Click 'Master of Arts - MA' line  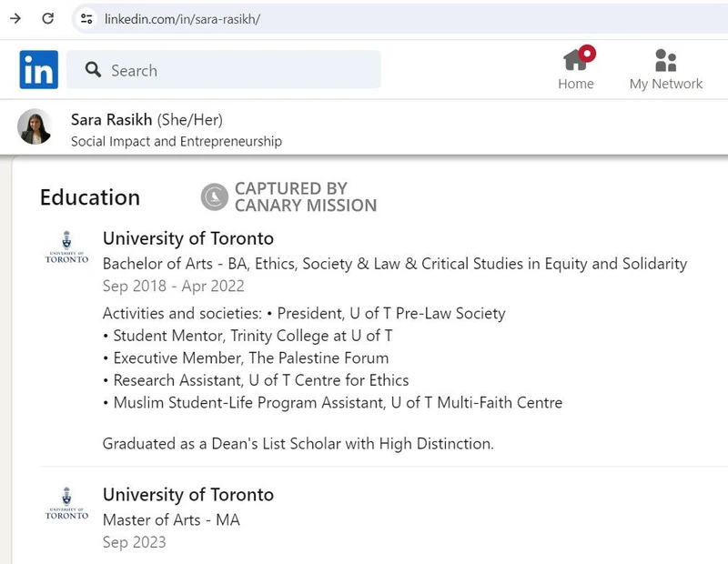point(171,520)
